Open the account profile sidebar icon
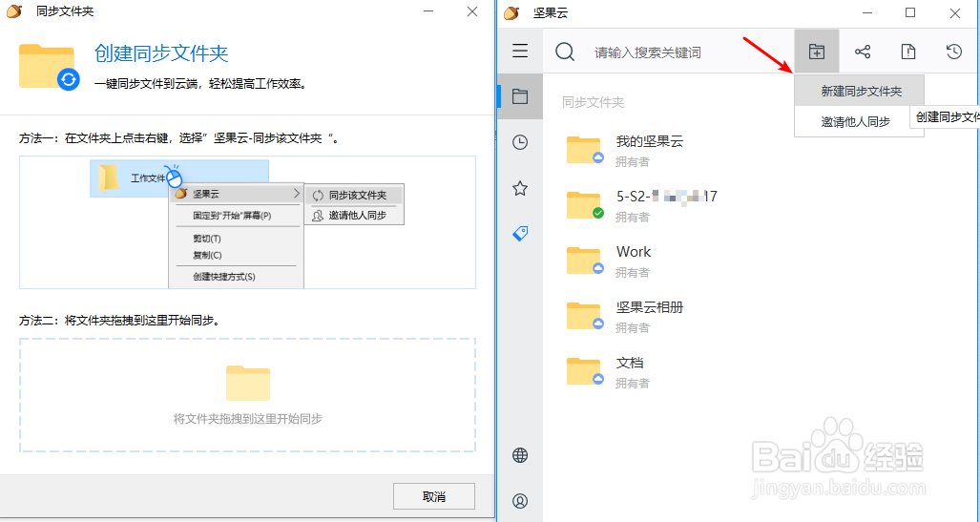The height and width of the screenshot is (522, 980). [x=520, y=501]
